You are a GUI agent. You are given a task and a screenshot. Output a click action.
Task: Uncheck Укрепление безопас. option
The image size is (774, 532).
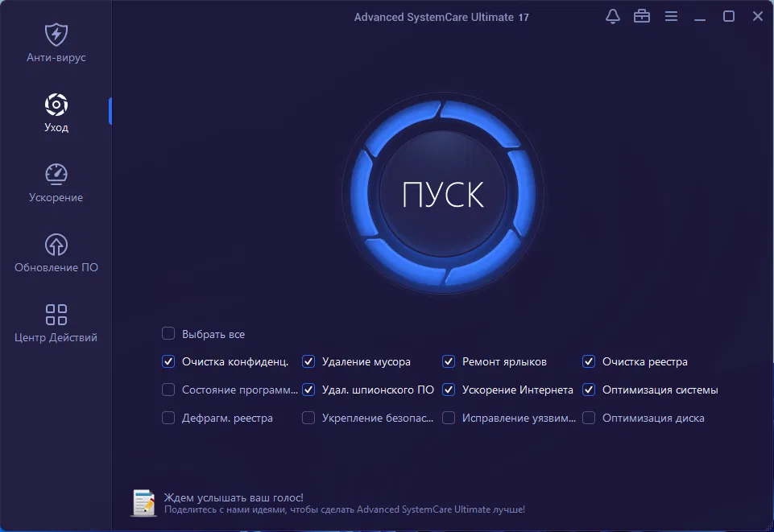308,418
